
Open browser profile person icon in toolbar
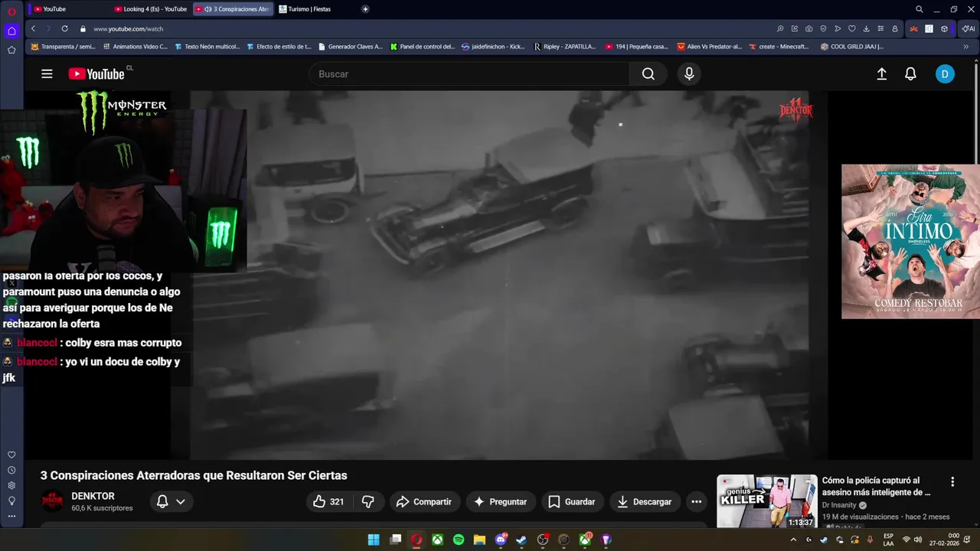click(x=895, y=28)
